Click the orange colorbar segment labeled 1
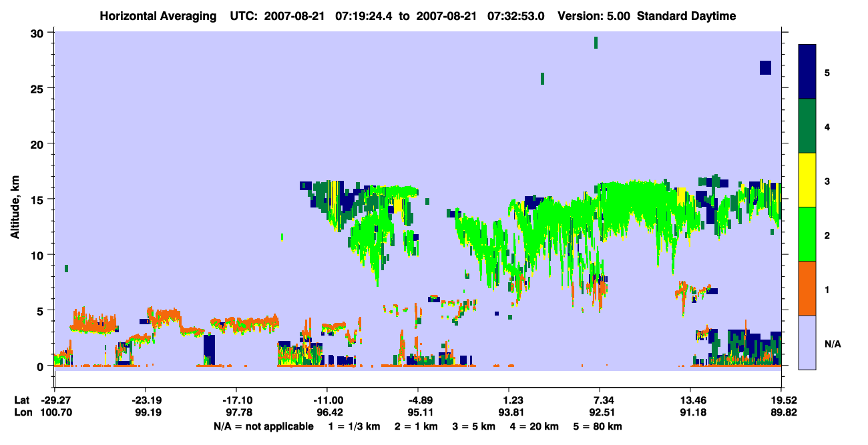868x445 pixels. (807, 288)
